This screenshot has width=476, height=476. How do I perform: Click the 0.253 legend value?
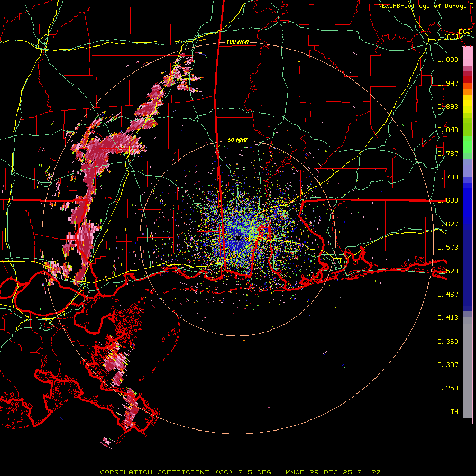click(x=448, y=388)
